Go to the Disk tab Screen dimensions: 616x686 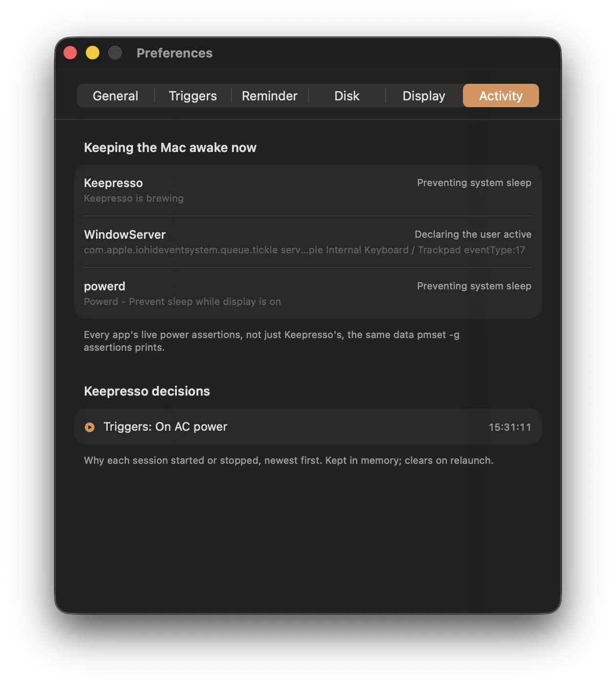point(346,95)
